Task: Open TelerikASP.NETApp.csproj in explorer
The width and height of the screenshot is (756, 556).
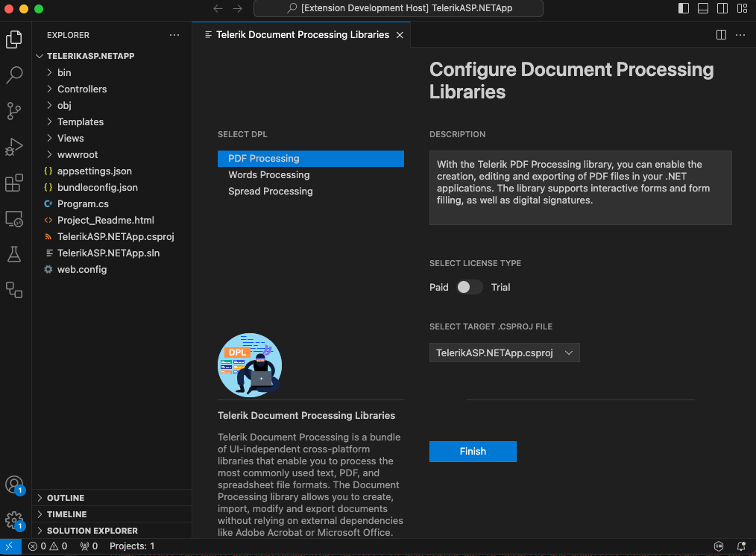Action: pos(112,236)
